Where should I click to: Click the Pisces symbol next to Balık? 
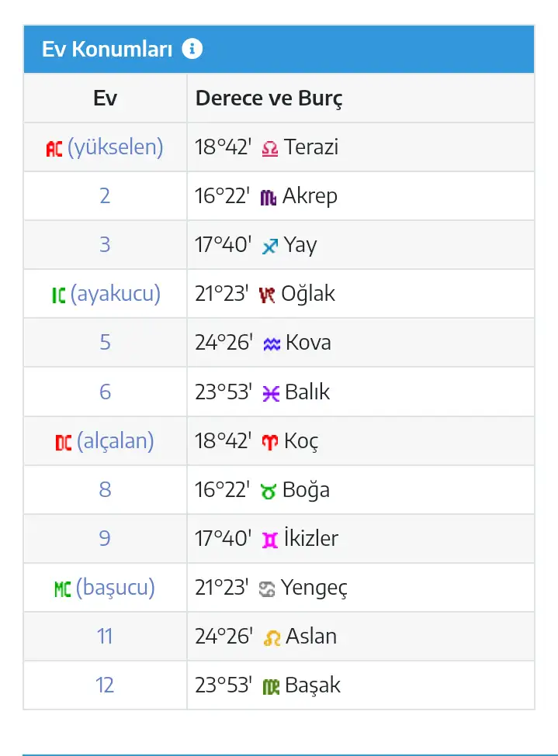[x=270, y=393]
